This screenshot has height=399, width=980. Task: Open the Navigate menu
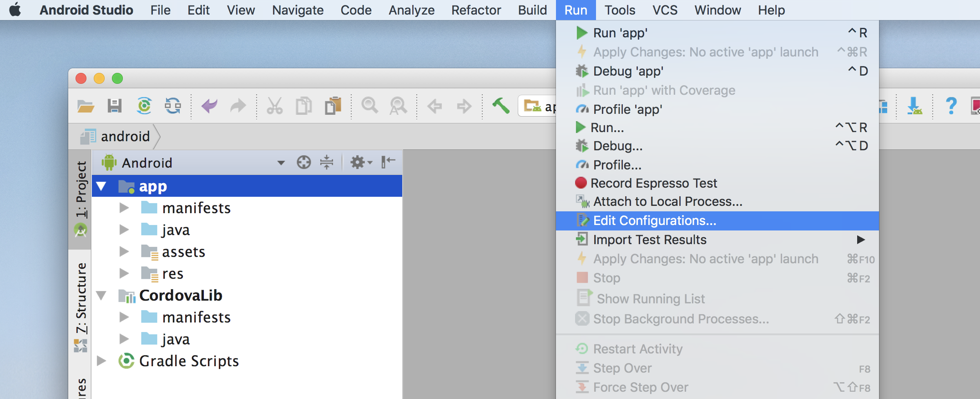[298, 10]
